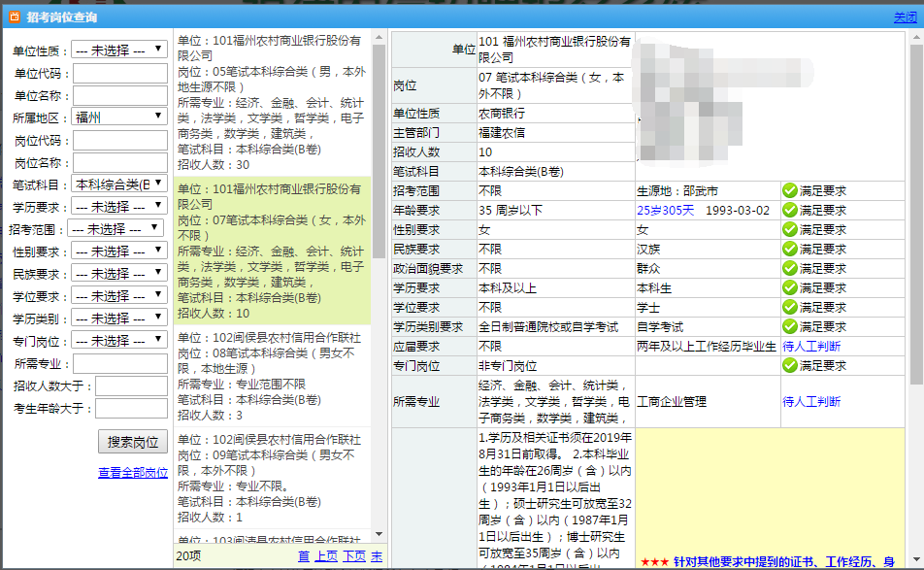This screenshot has width=924, height=570.
Task: Click the 25岁305天 age link
Action: [x=665, y=211]
